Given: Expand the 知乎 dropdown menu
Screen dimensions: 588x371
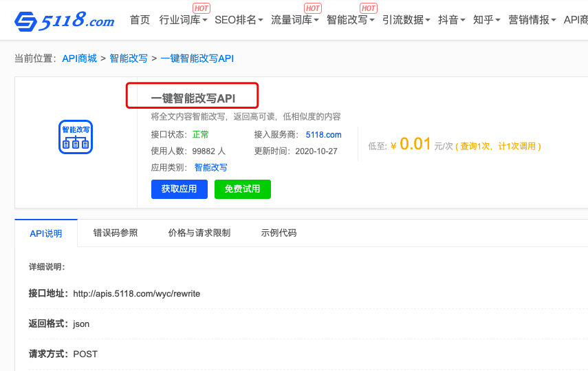Looking at the screenshot, I should click(487, 20).
